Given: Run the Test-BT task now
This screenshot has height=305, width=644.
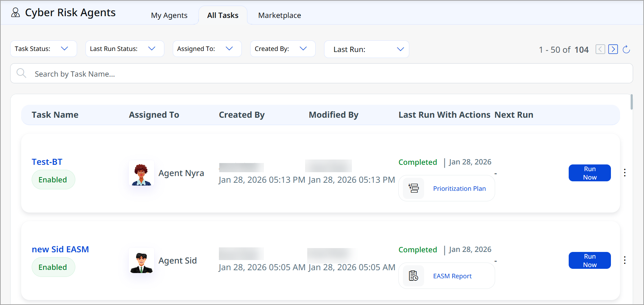Looking at the screenshot, I should coord(590,173).
